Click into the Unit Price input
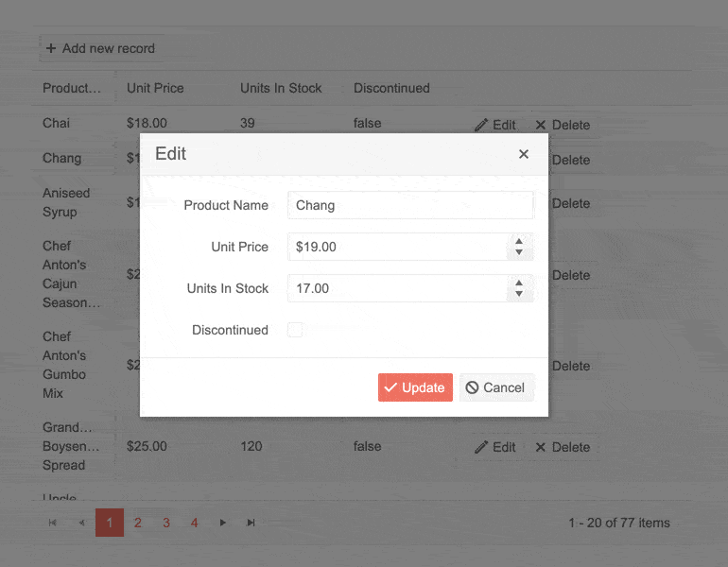The height and width of the screenshot is (567, 728). click(x=397, y=247)
